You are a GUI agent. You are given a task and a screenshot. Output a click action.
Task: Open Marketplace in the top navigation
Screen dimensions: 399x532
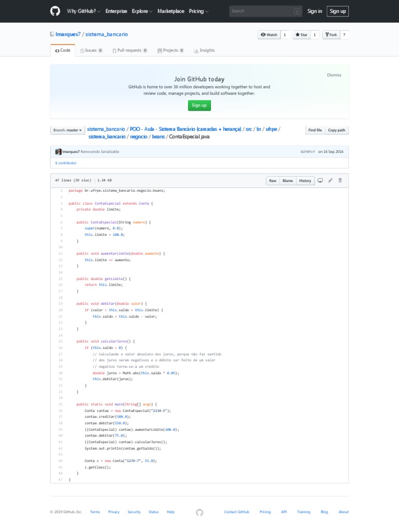(x=171, y=11)
